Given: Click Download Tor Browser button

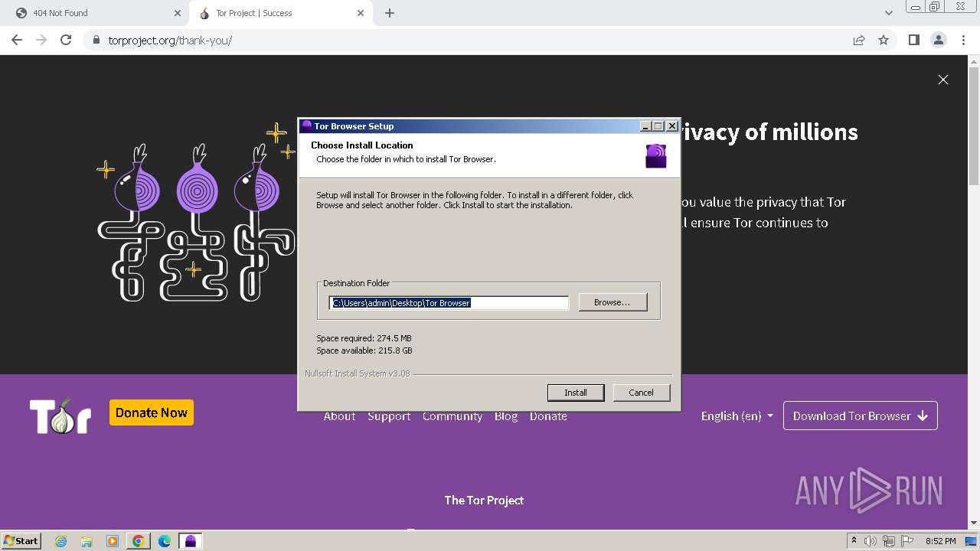Looking at the screenshot, I should [x=861, y=416].
